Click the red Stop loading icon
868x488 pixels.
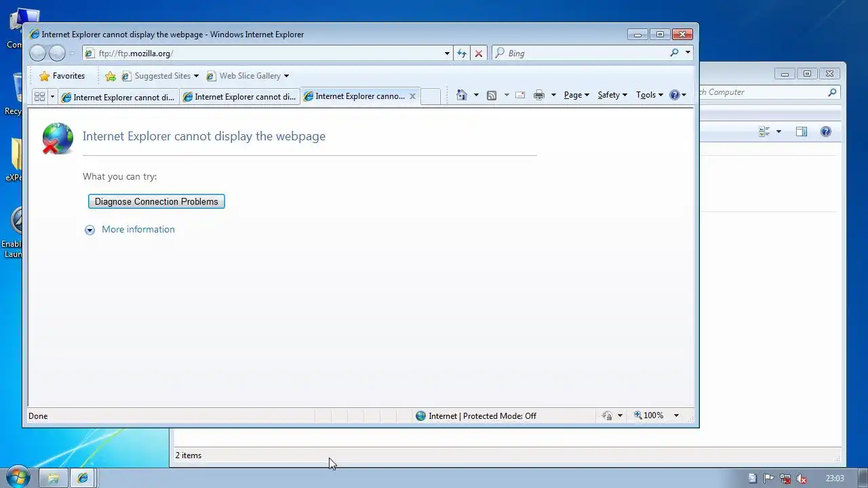(x=479, y=53)
